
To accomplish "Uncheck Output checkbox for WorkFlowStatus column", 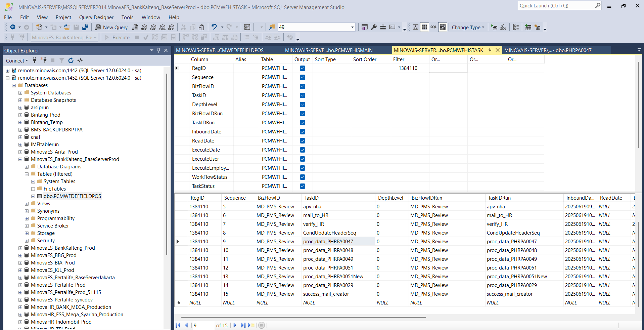I will coord(303,177).
